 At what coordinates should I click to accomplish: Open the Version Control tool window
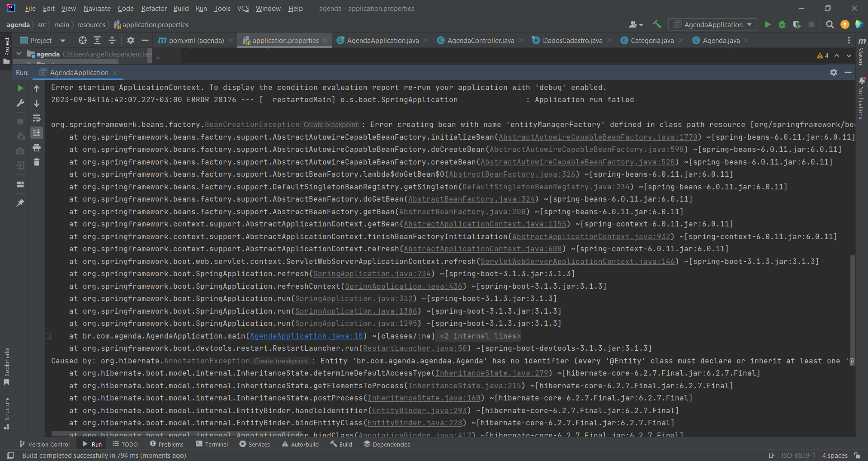44,444
